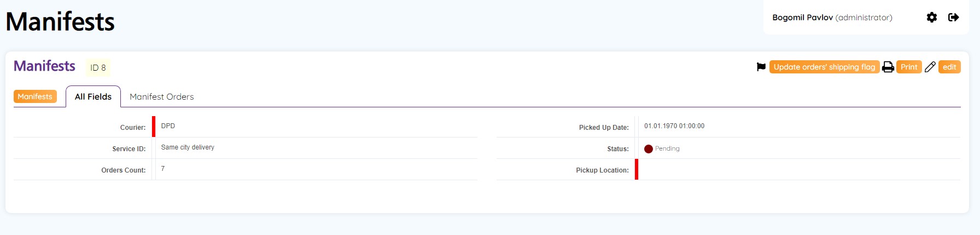Click the Picked Up Date value
Image resolution: width=980 pixels, height=235 pixels.
point(674,126)
